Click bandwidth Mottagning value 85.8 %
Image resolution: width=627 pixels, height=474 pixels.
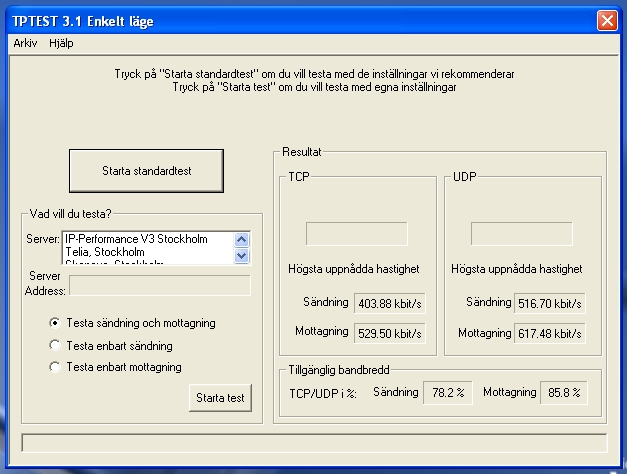tap(564, 392)
